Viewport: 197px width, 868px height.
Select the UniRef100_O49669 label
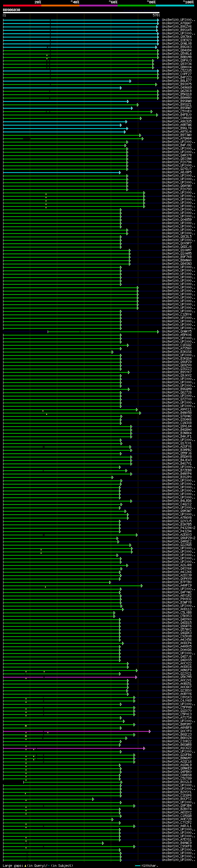click(x=177, y=88)
